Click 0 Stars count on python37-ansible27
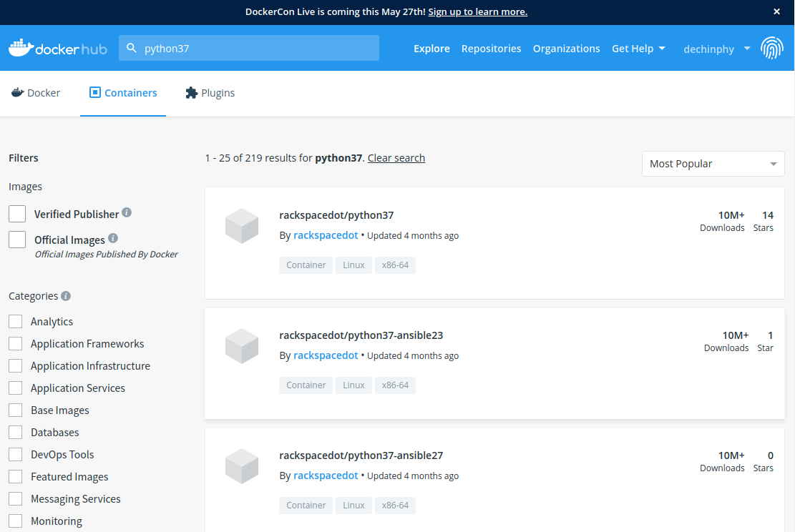 pyautogui.click(x=764, y=461)
